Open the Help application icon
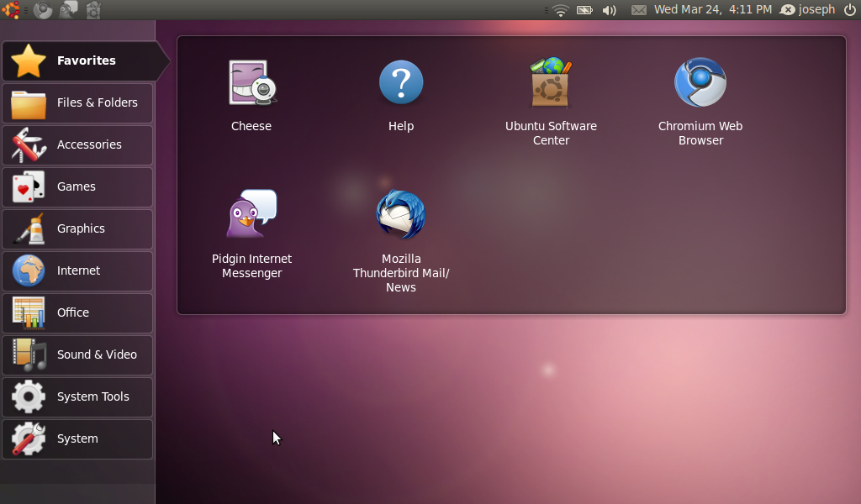 (x=401, y=84)
